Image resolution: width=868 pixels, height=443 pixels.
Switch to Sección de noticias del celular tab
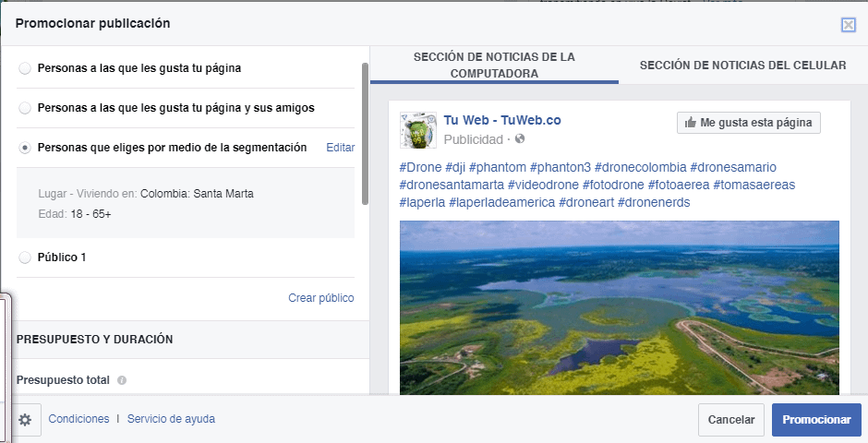(743, 66)
